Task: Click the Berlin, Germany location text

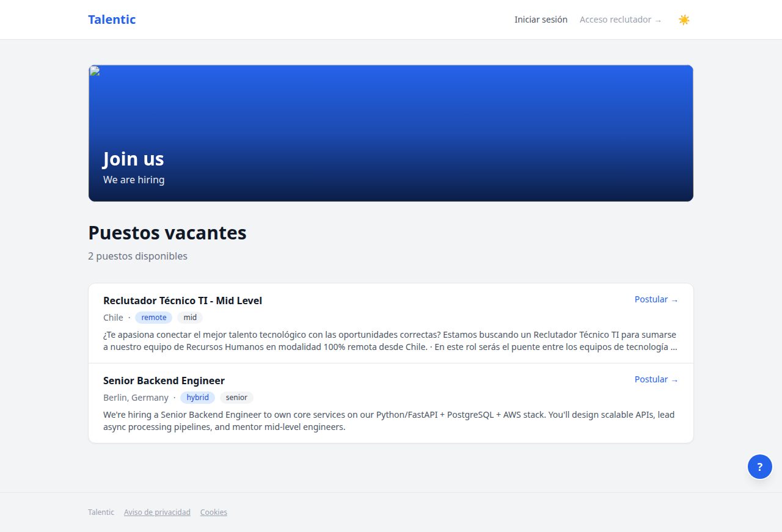Action: (x=136, y=398)
